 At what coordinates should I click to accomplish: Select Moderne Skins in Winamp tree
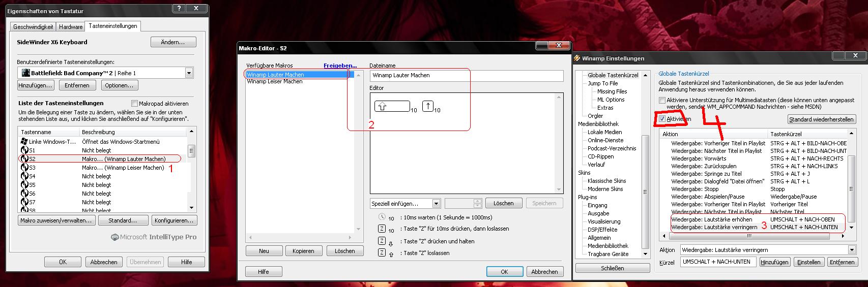coord(605,189)
